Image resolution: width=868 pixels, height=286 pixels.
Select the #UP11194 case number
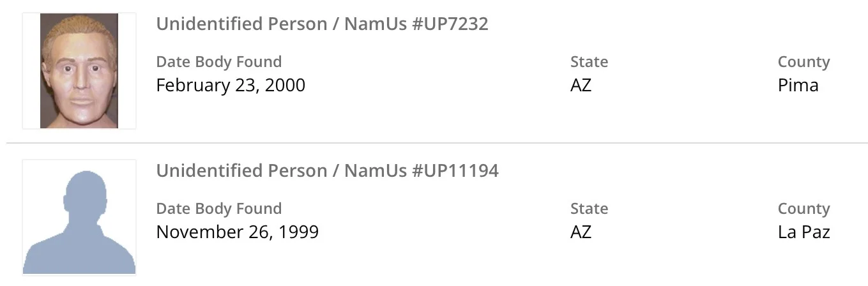[x=455, y=171]
